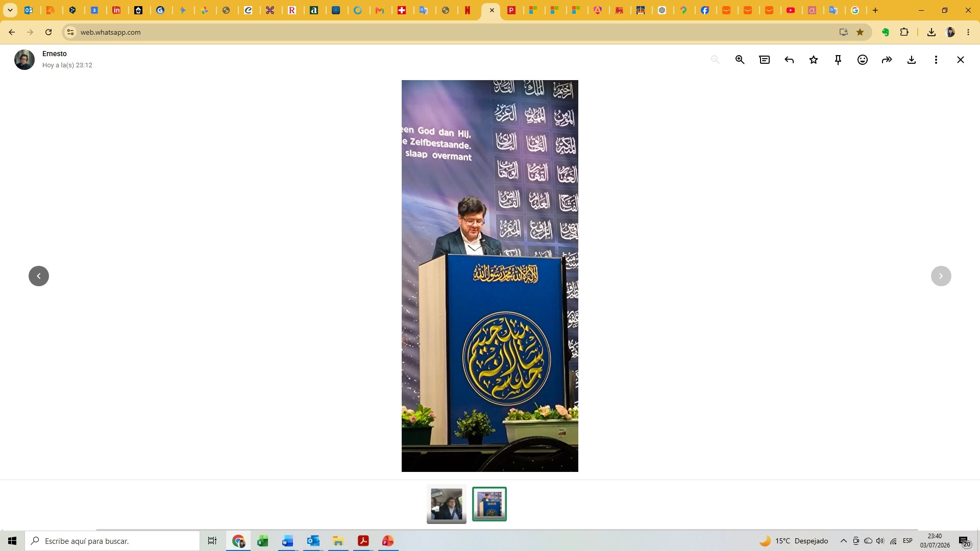Download the photo from the viewer
Image resolution: width=980 pixels, height=551 pixels.
tap(912, 60)
